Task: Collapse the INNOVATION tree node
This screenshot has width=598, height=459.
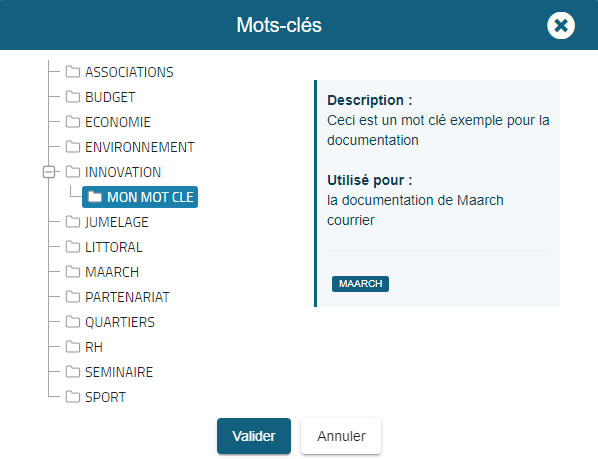Action: (x=49, y=172)
